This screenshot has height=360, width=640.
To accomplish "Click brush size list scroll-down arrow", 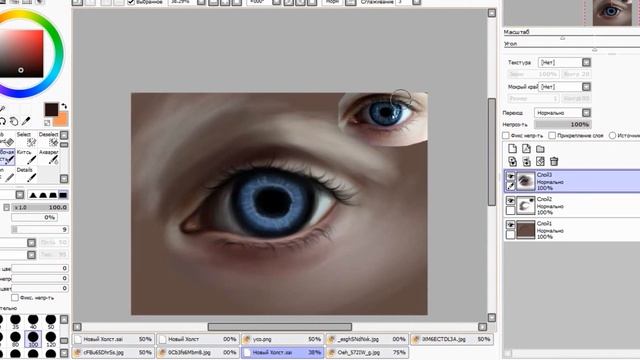I will 64,353.
